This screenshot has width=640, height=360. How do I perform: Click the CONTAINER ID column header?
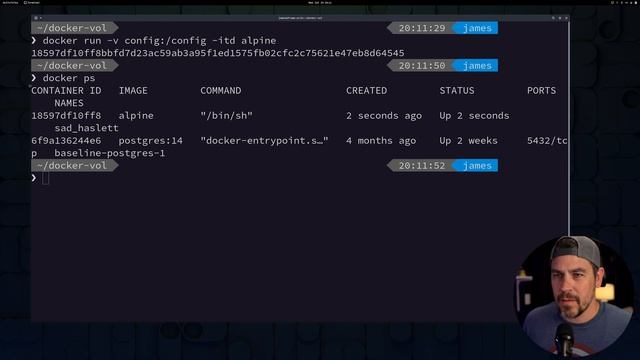[x=66, y=91]
